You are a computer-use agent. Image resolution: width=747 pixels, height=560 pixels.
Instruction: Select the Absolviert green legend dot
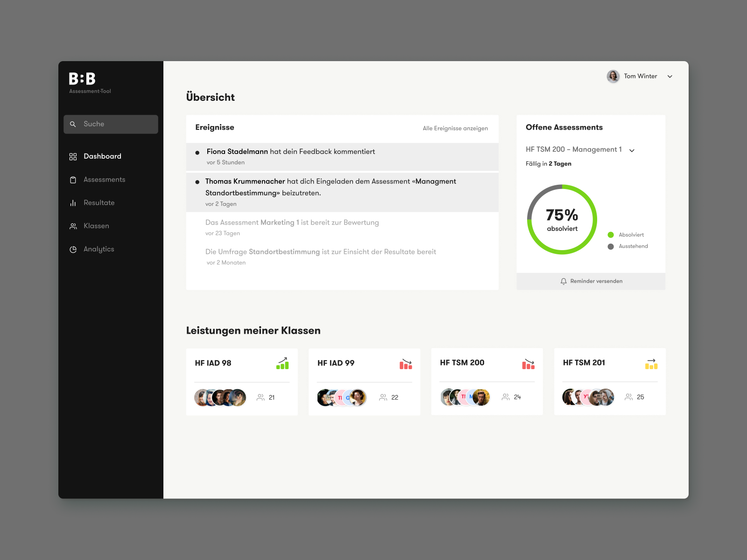click(x=610, y=235)
